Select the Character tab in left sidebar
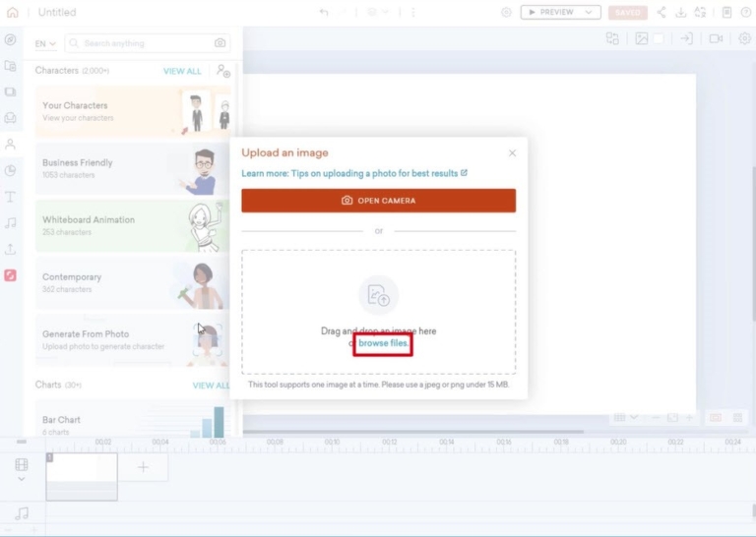Screen dimensions: 756x537 point(10,144)
